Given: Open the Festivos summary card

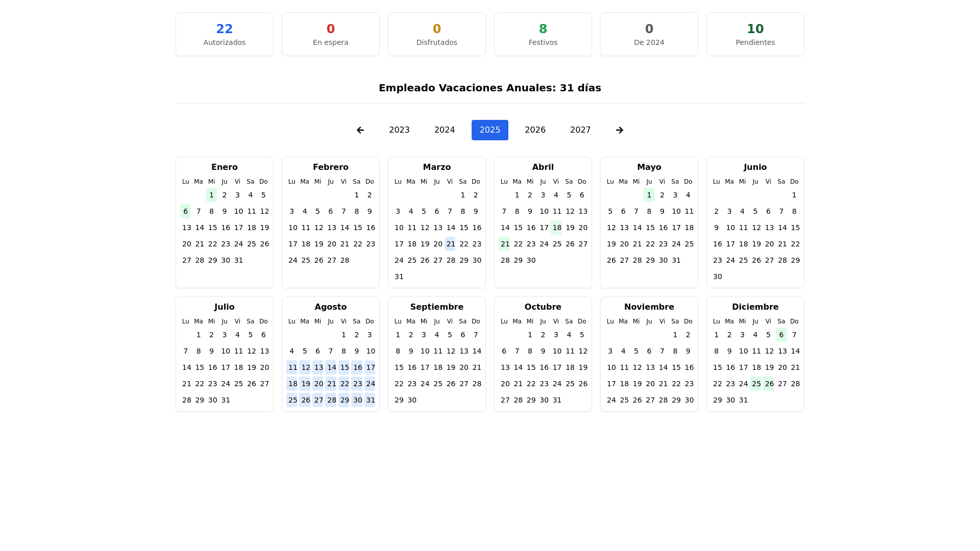Looking at the screenshot, I should coord(543,34).
